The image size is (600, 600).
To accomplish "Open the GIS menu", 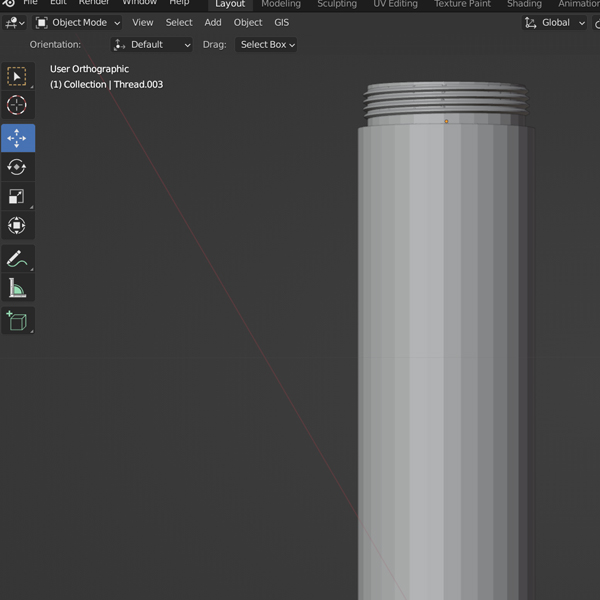I will [x=281, y=22].
